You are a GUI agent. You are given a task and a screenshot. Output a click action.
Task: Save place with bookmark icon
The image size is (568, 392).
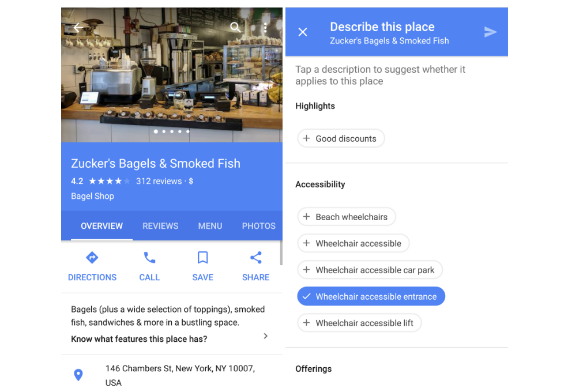[x=202, y=258]
